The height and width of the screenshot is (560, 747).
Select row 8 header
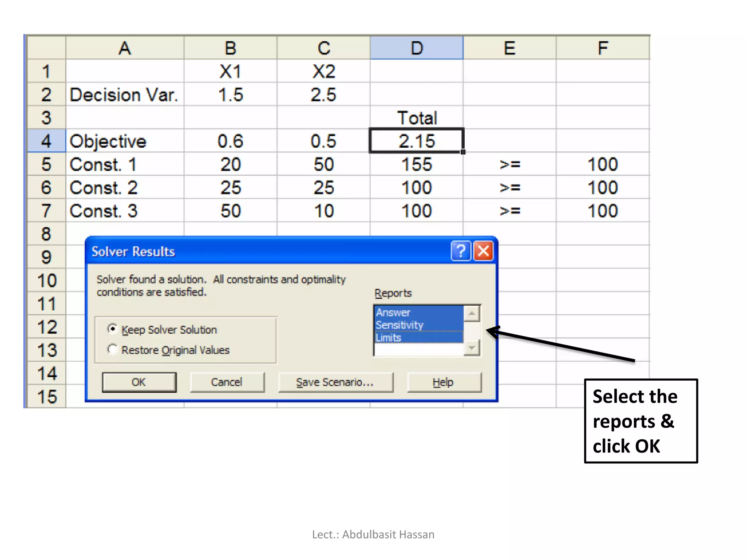[46, 234]
